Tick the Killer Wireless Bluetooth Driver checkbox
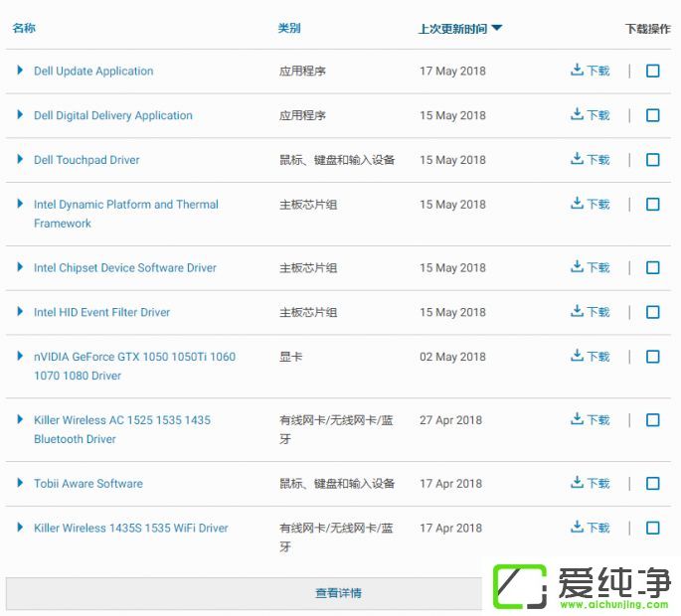The height and width of the screenshot is (616, 681). point(653,420)
